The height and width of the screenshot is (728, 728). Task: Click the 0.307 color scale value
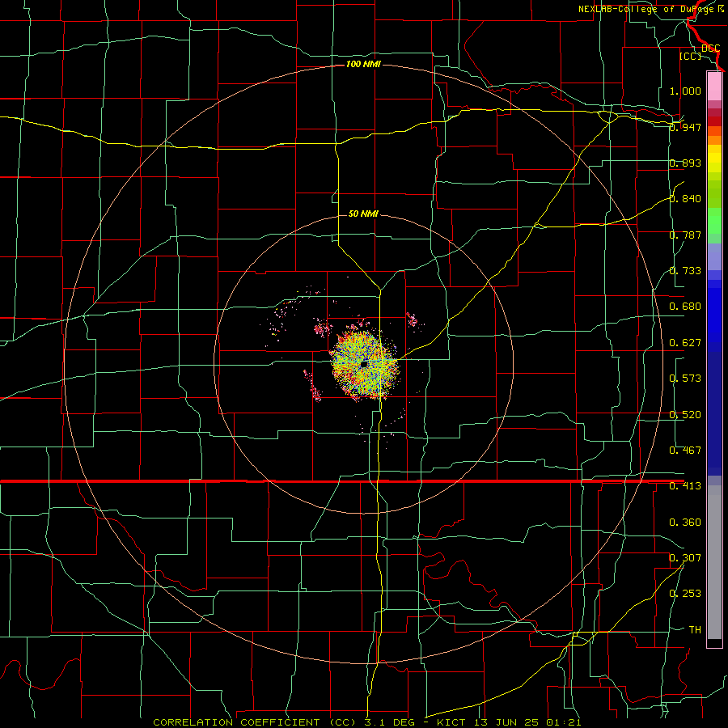click(685, 557)
